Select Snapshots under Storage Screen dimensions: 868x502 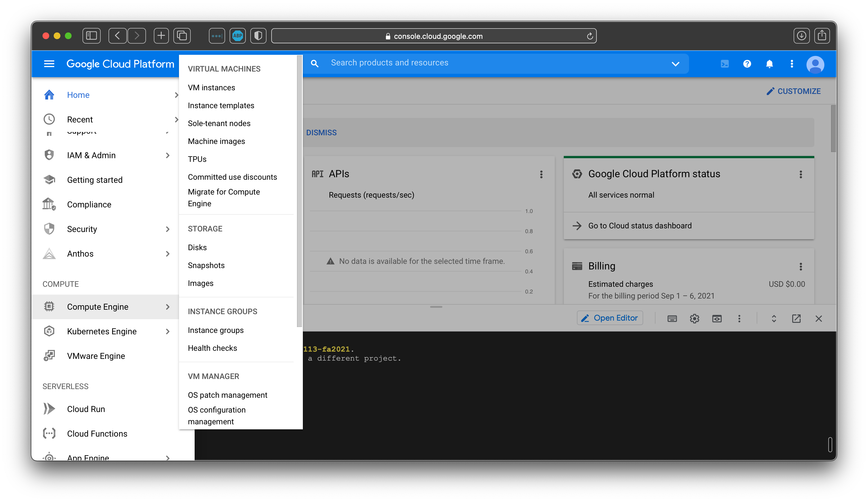coord(206,265)
